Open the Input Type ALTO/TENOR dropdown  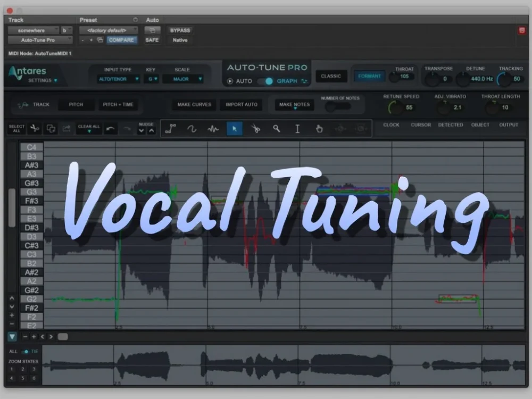pyautogui.click(x=119, y=79)
